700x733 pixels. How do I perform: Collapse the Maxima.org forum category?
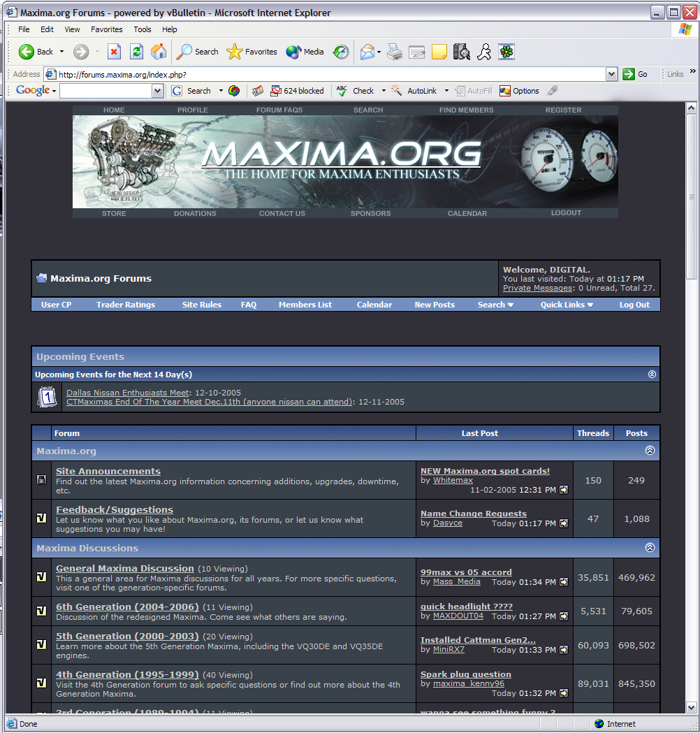coord(650,450)
